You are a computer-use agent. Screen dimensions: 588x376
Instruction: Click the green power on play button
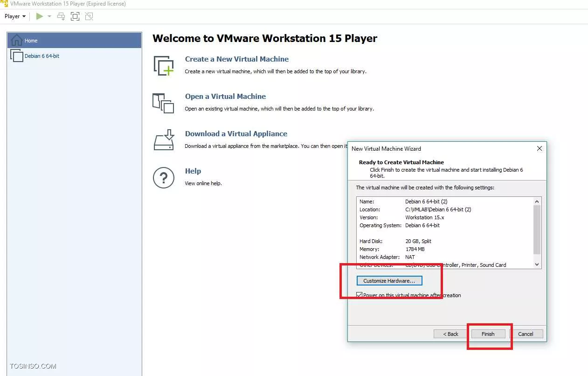pos(40,16)
